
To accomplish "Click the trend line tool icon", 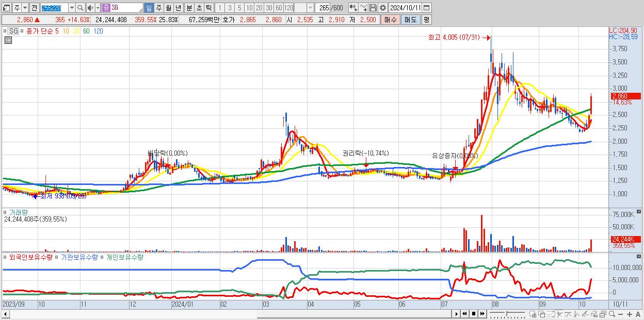I will (x=568, y=314).
